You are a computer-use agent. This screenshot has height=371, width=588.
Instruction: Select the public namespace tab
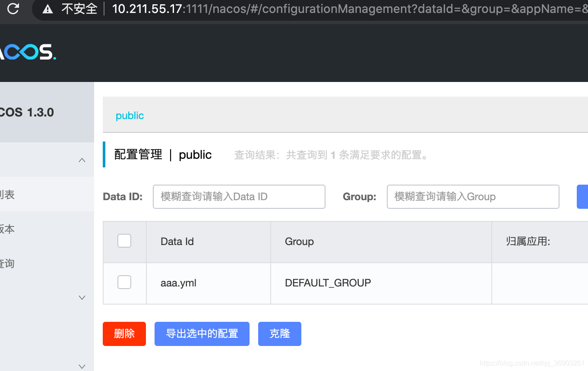click(130, 116)
